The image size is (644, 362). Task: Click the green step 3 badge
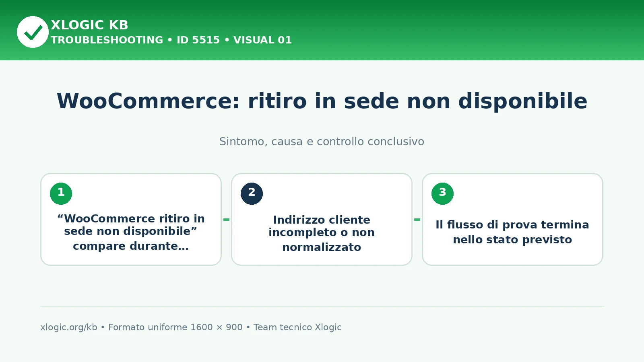442,193
